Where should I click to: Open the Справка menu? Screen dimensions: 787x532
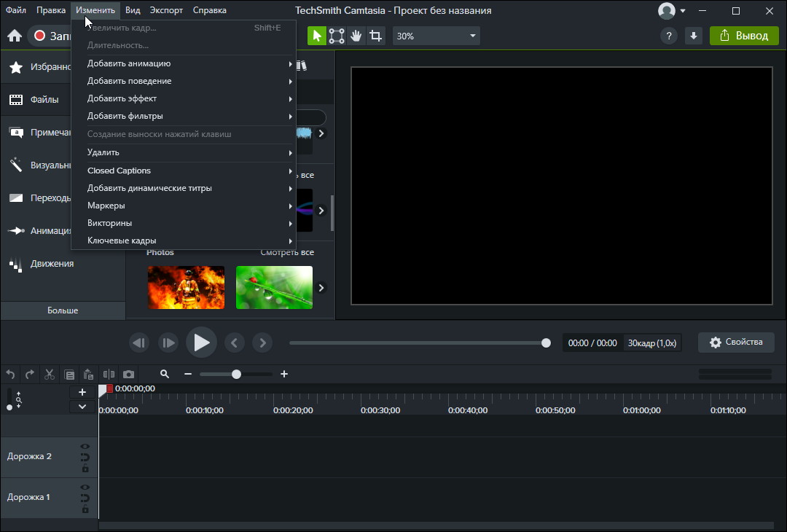point(209,10)
